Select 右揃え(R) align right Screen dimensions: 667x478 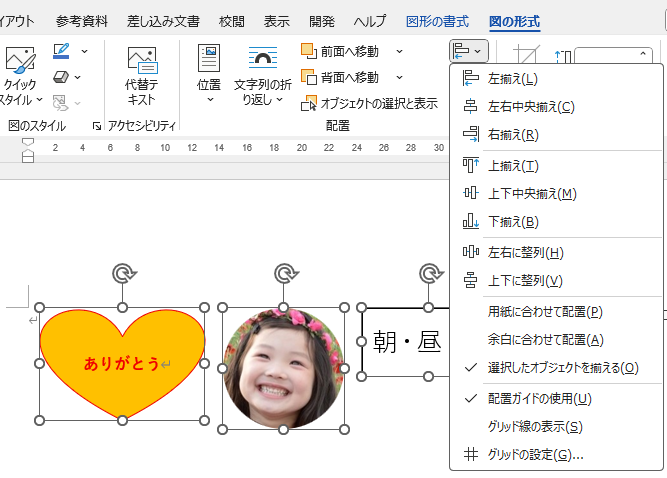(x=556, y=135)
